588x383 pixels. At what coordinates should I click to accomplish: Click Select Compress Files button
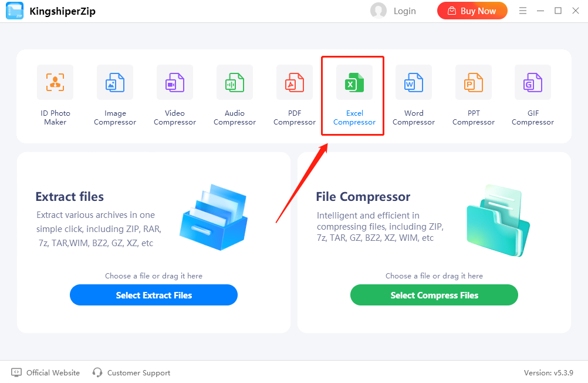(x=434, y=295)
